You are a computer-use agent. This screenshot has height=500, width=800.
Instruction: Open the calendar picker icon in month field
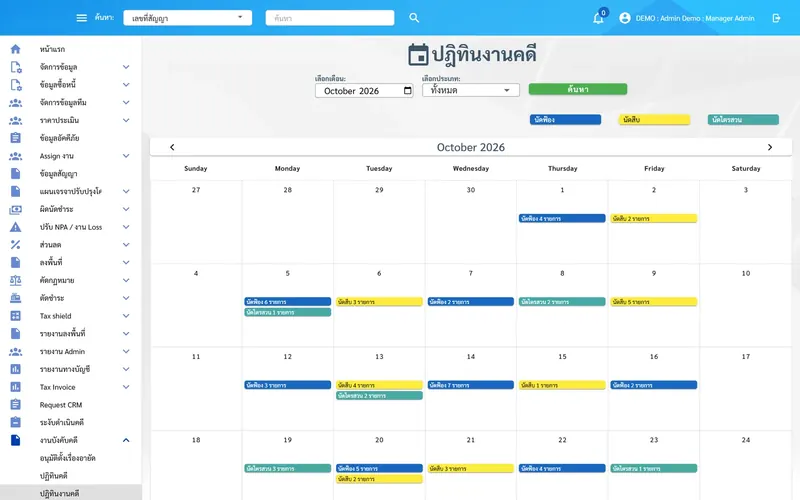pos(407,90)
